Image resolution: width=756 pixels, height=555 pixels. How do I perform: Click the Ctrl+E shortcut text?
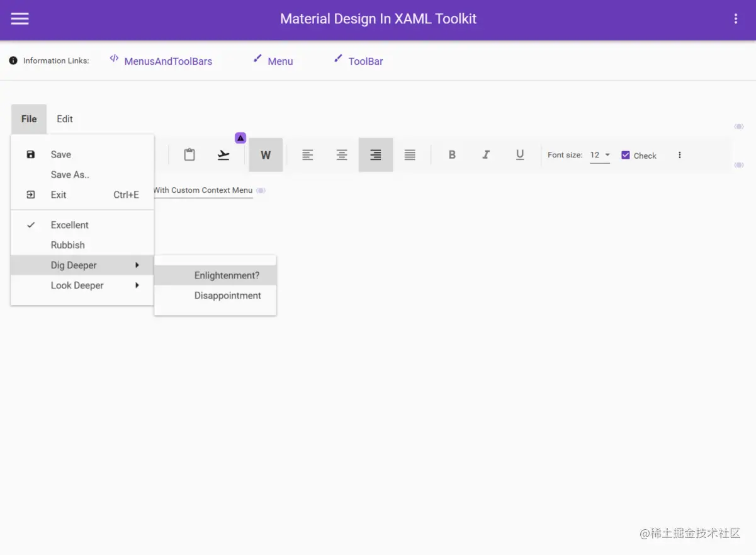click(x=126, y=195)
